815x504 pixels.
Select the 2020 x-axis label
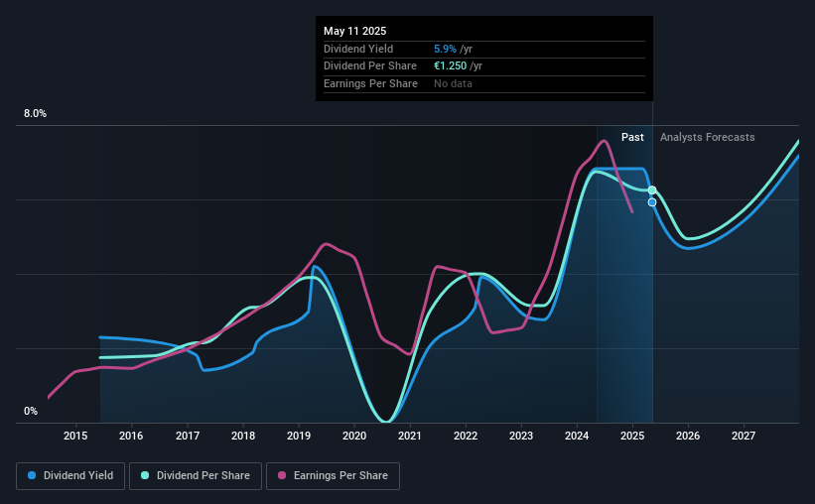[354, 436]
